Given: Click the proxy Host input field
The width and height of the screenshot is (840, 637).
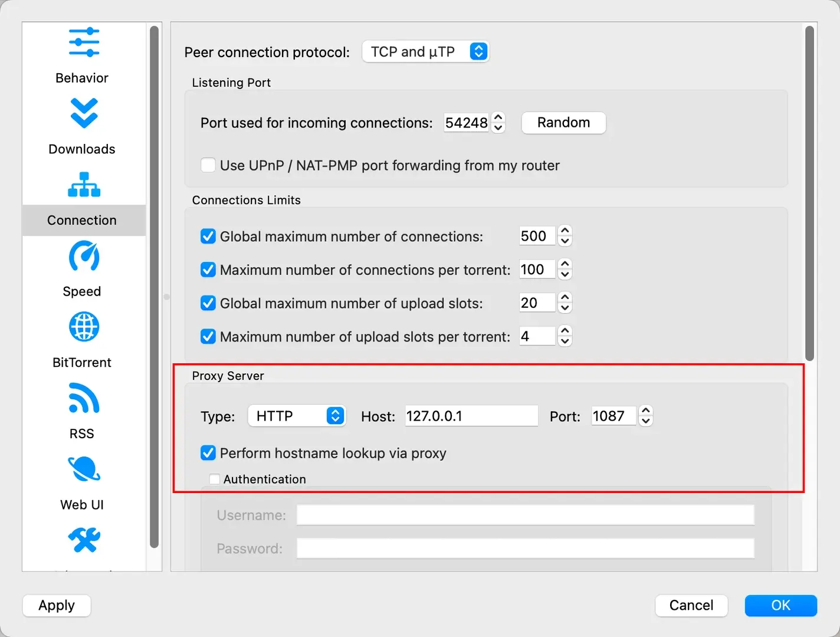Looking at the screenshot, I should click(x=471, y=416).
